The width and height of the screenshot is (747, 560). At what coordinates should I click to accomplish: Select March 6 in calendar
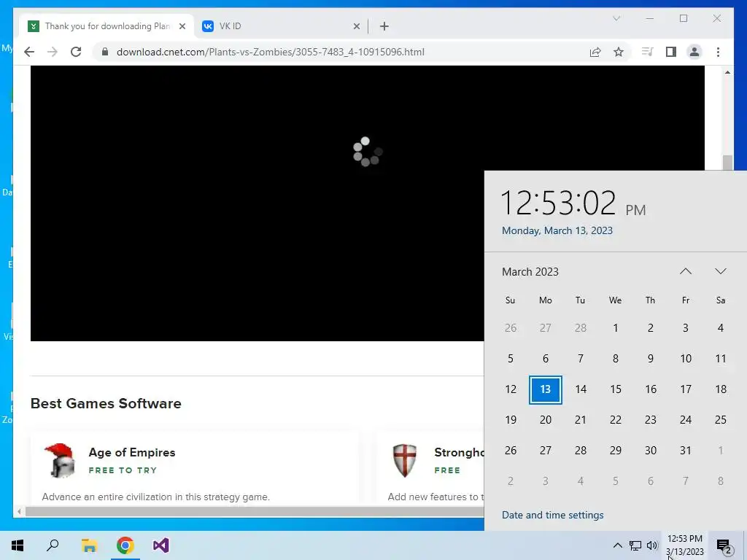tap(546, 359)
